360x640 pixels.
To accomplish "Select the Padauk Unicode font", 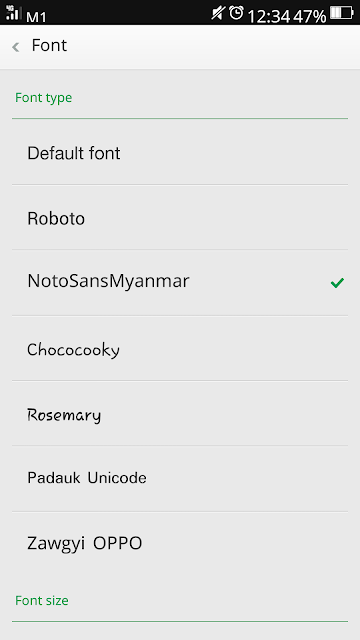I will [x=180, y=479].
